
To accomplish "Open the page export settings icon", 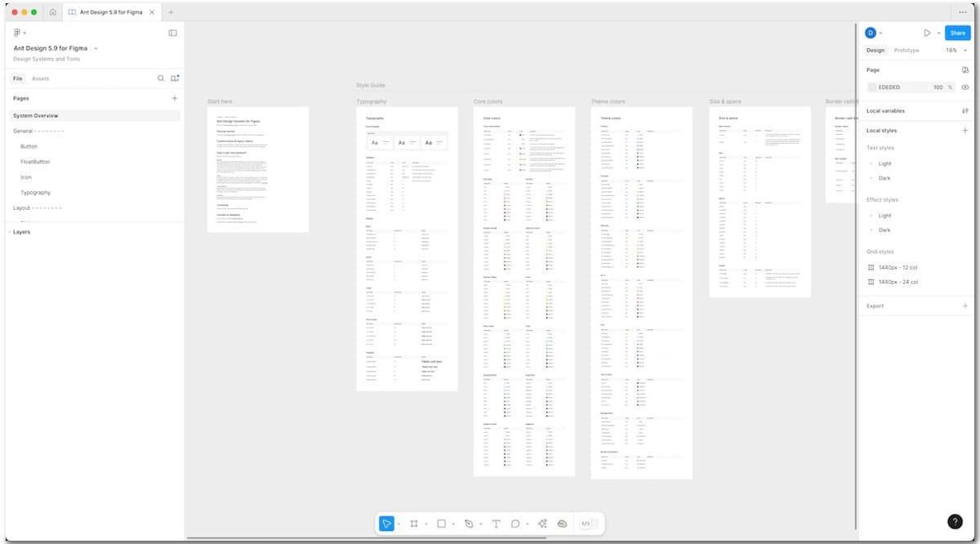I will click(965, 70).
